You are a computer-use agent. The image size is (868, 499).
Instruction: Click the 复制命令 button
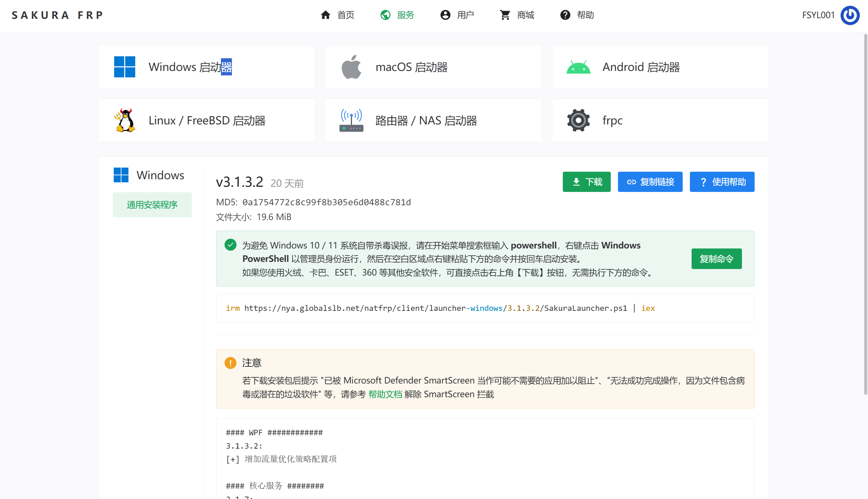(x=717, y=259)
